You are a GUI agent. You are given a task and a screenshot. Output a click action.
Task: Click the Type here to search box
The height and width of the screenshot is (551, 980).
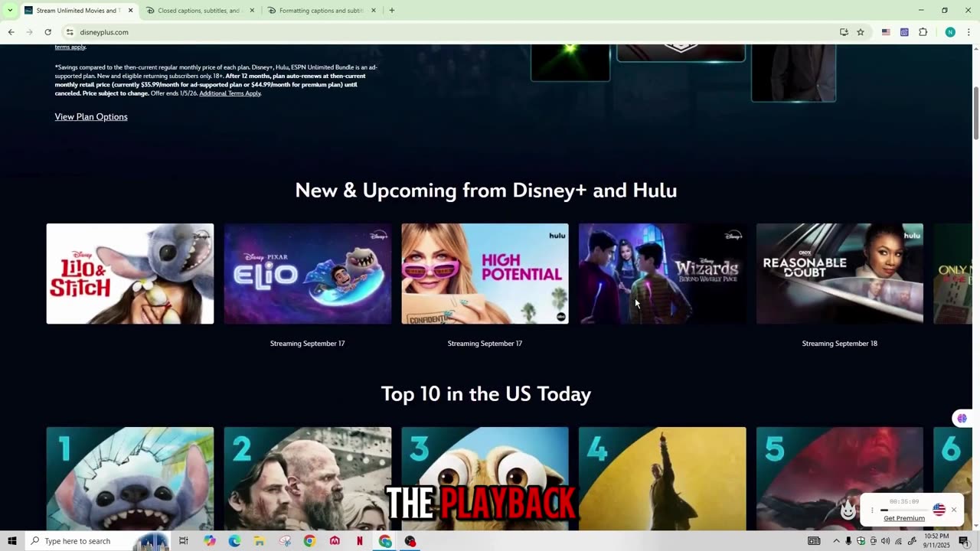tap(97, 541)
